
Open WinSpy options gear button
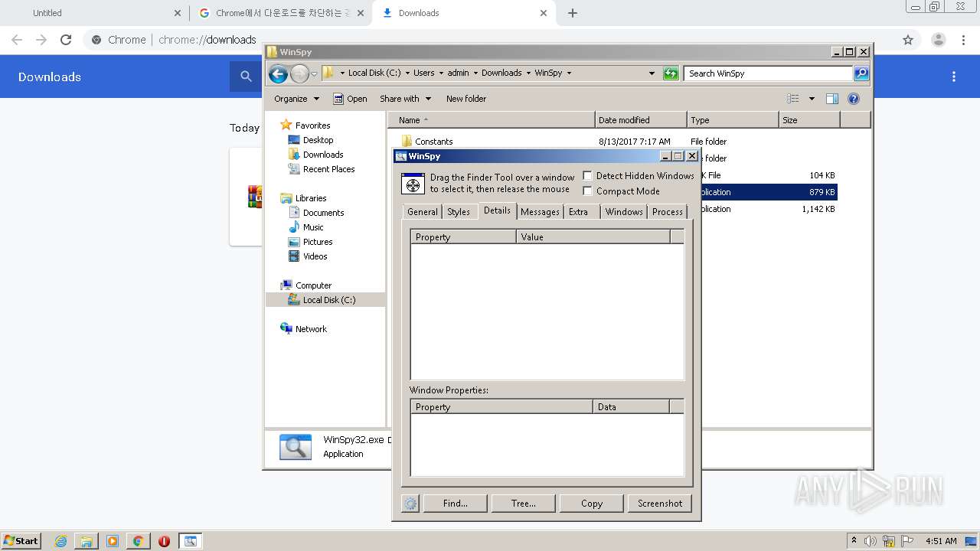tap(410, 504)
